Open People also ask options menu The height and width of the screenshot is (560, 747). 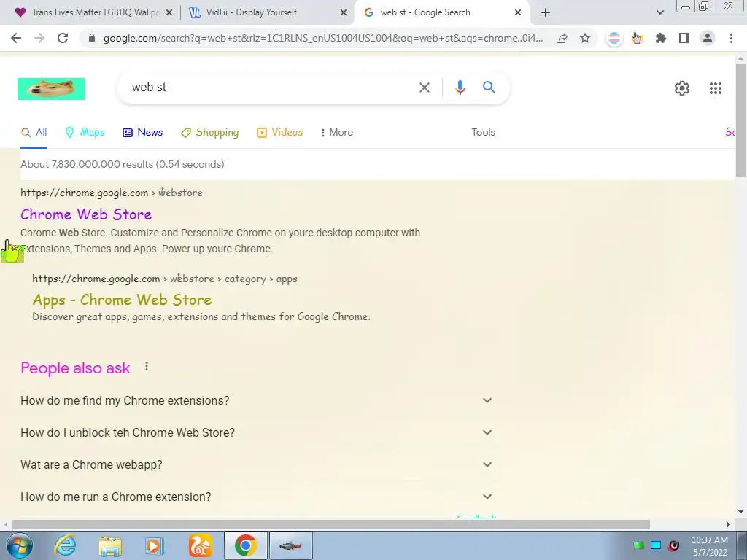point(147,366)
